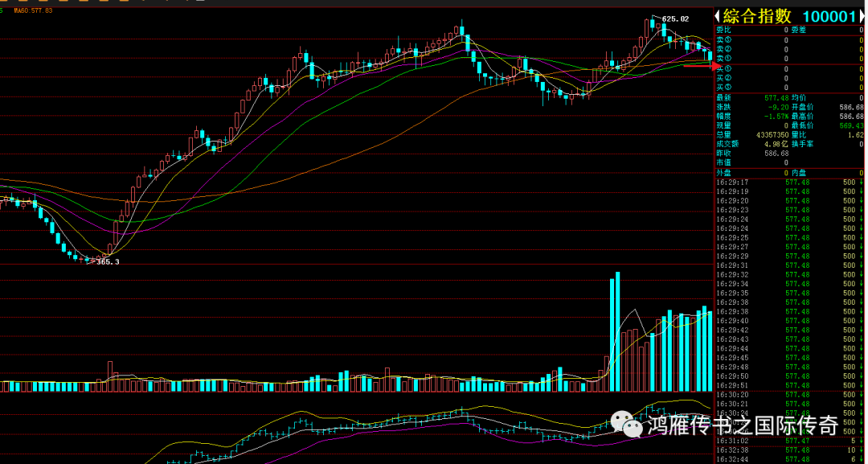This screenshot has height=464, width=868.
Task: Click the 625.02 high price label
Action: pos(675,18)
